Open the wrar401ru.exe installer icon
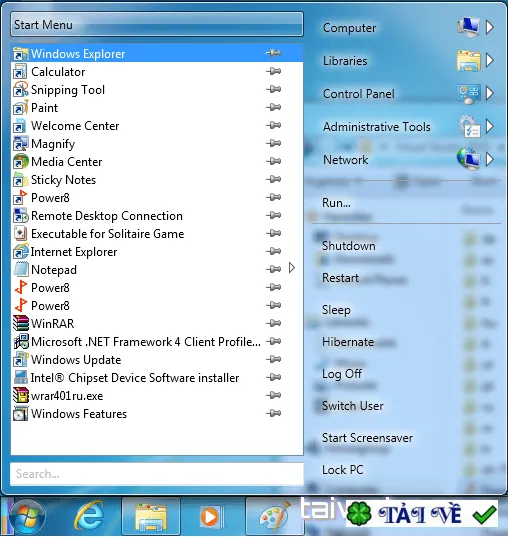The width and height of the screenshot is (508, 537). tap(20, 396)
